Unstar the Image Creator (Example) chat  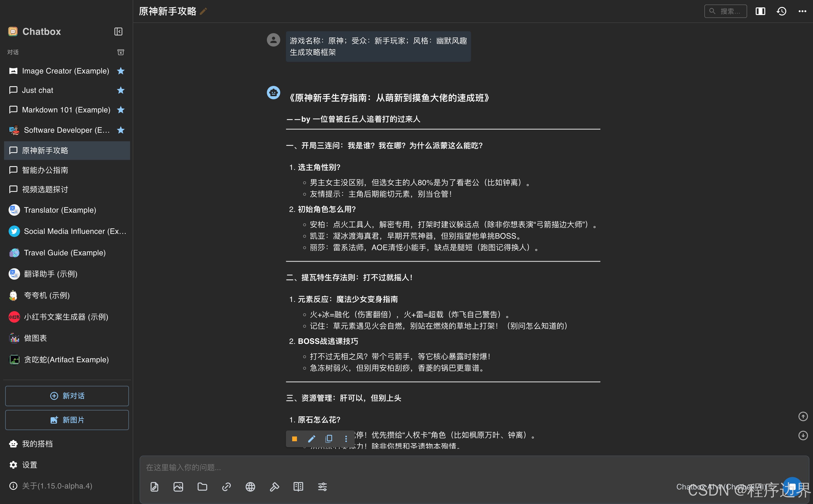point(121,71)
